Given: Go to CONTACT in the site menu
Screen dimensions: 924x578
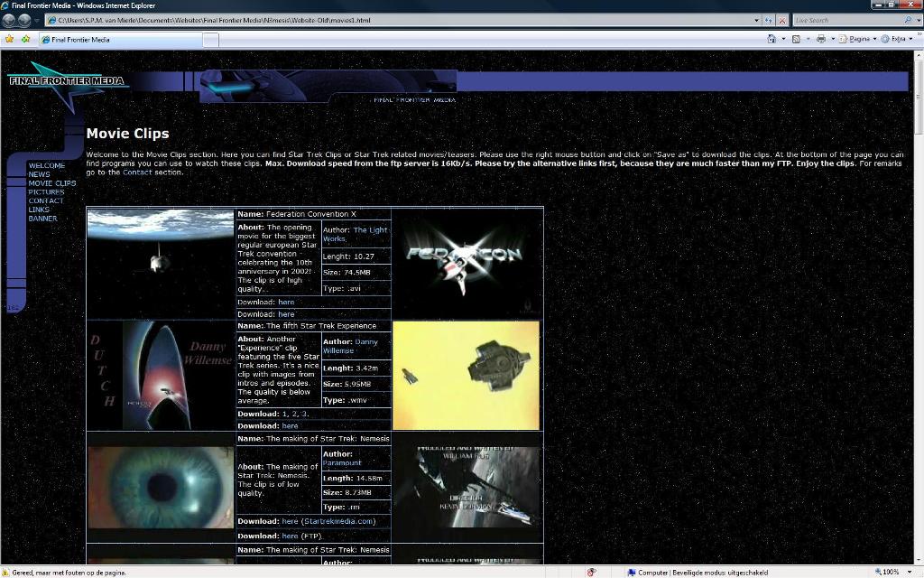Looking at the screenshot, I should [x=45, y=201].
